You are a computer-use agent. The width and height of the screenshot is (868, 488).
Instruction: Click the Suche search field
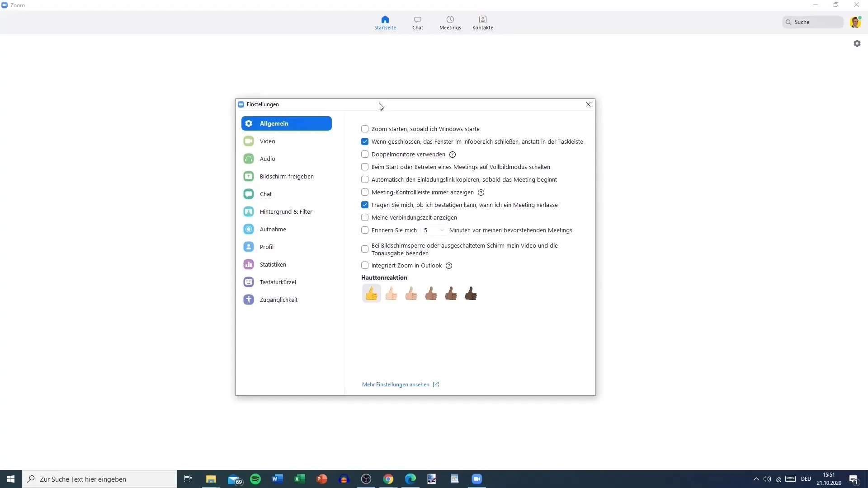pos(812,22)
